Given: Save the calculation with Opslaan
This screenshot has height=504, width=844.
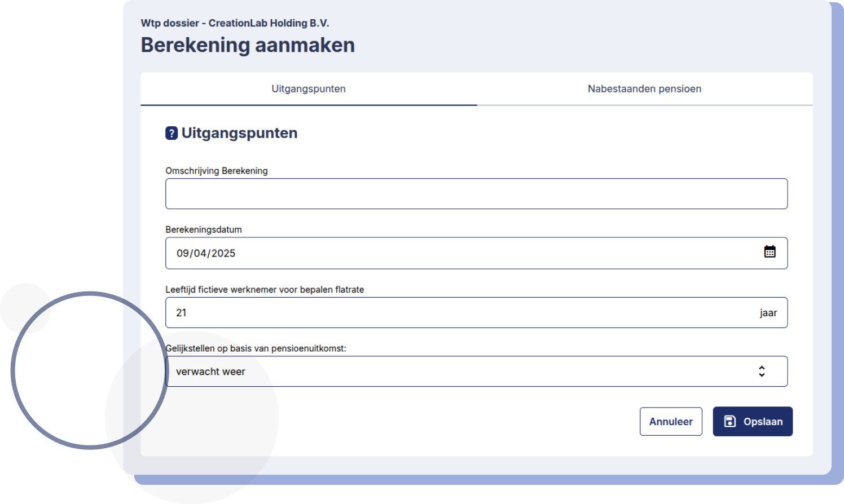Looking at the screenshot, I should (753, 421).
